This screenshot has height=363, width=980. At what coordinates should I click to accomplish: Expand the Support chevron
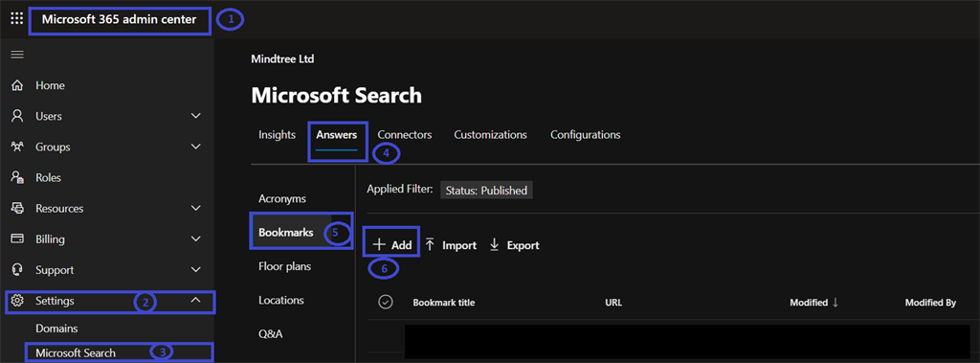pyautogui.click(x=195, y=270)
